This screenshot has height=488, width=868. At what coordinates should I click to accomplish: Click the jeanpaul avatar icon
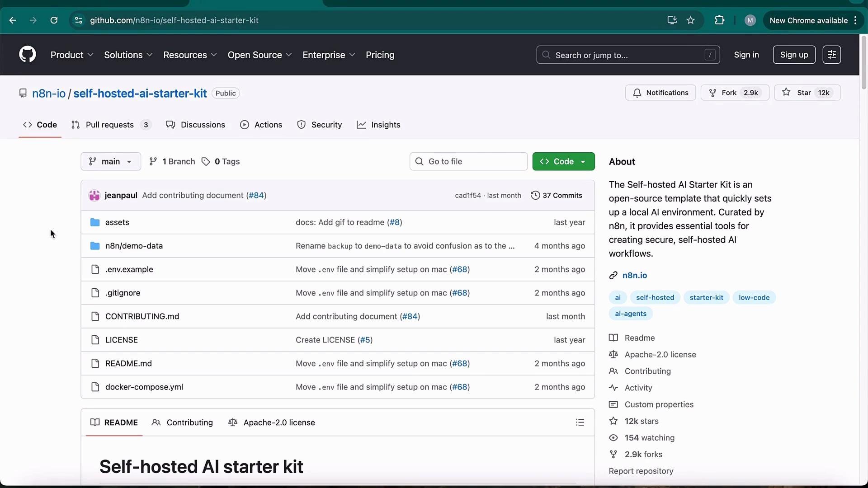(94, 195)
